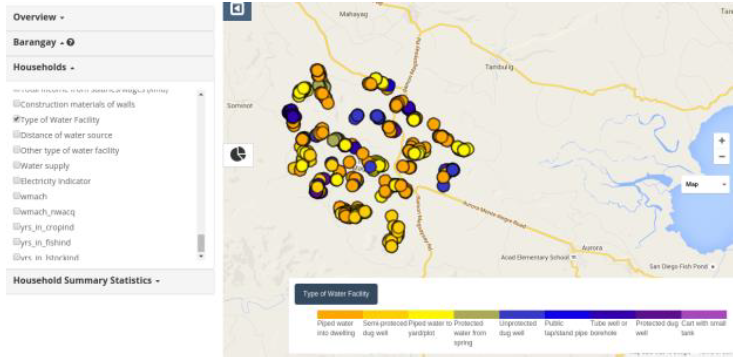
Task: Select Protected water from spring swatch
Action: [476, 315]
